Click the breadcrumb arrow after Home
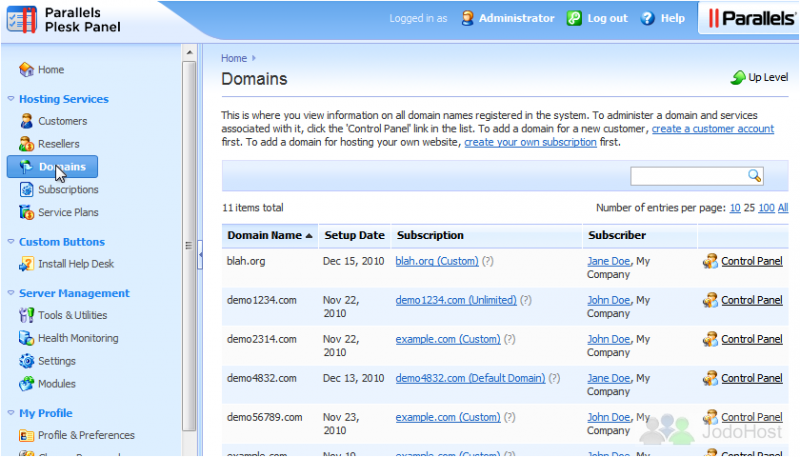 [x=254, y=58]
